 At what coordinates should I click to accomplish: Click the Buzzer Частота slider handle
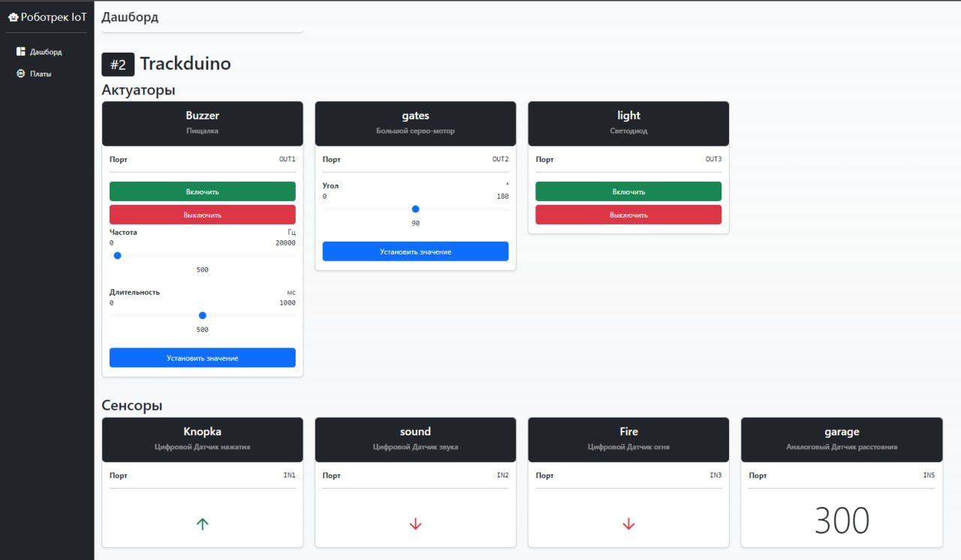117,255
